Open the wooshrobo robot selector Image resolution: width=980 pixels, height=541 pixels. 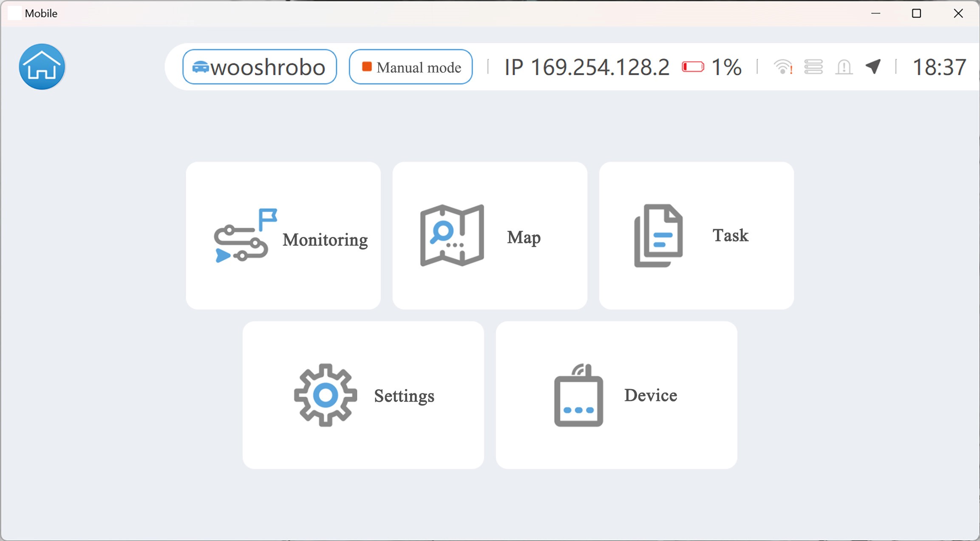pyautogui.click(x=260, y=67)
